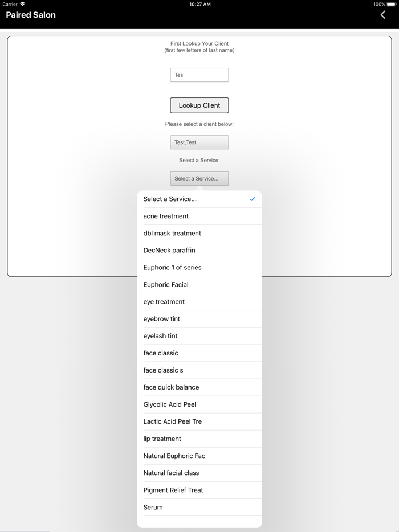
Task: Choose dbl mask treatment service
Action: [199, 234]
